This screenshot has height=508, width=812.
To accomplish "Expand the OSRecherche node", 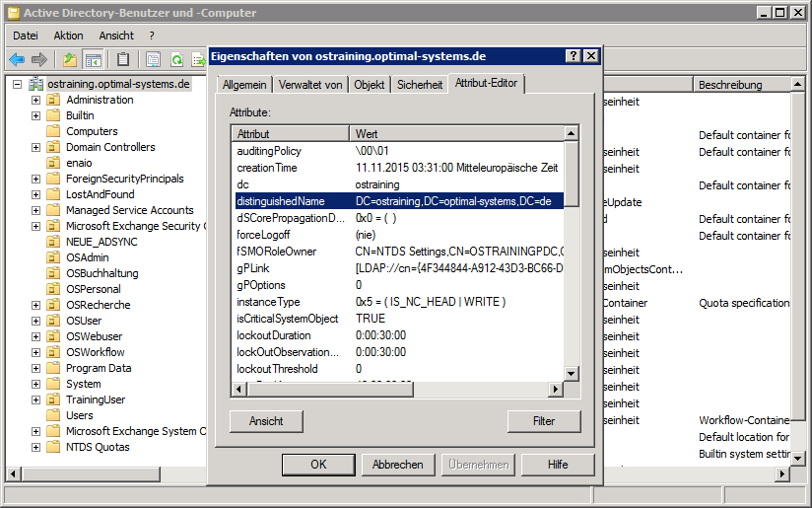I will coord(35,305).
